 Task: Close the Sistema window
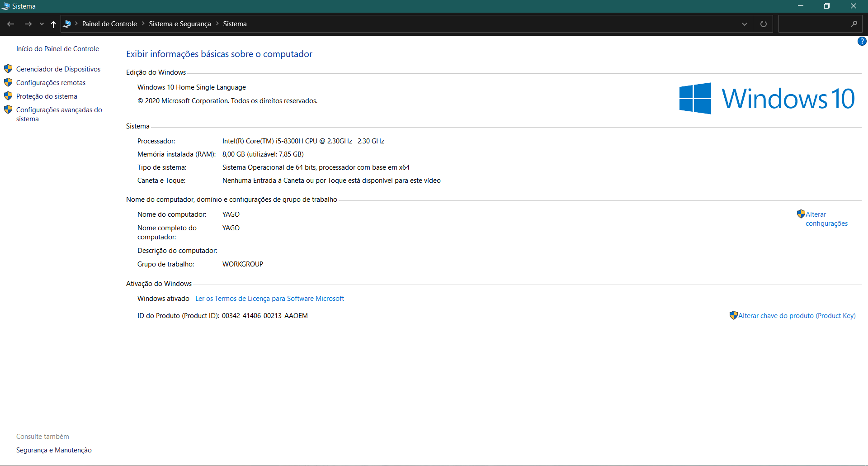click(854, 6)
